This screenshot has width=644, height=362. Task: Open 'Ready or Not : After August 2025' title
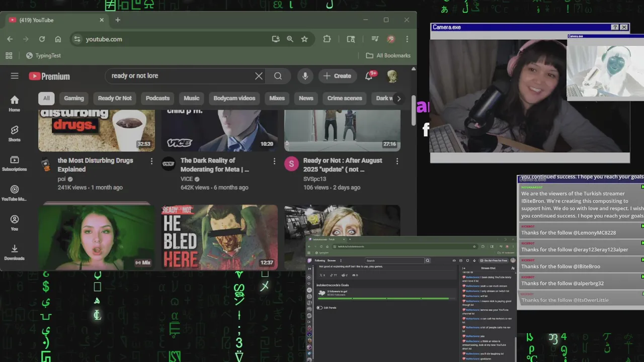[x=343, y=165]
